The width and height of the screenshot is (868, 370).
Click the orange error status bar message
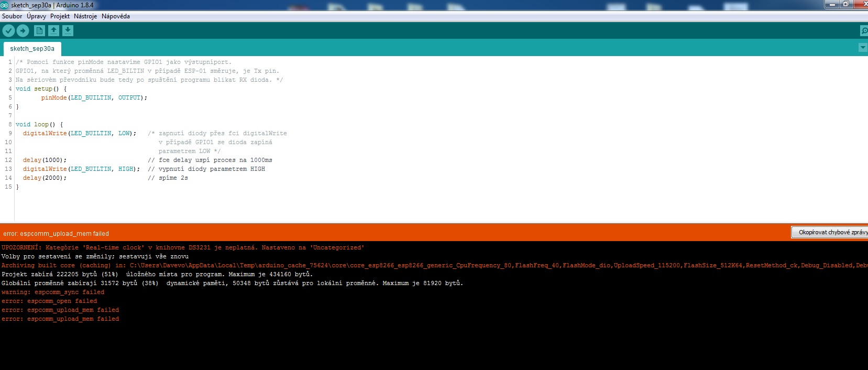[x=56, y=234]
